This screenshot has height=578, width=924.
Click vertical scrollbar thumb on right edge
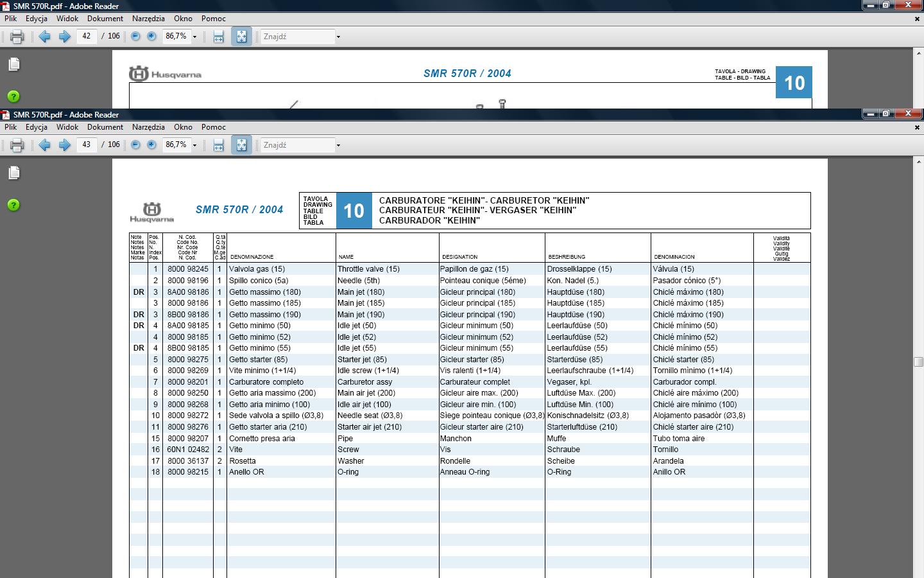click(918, 362)
